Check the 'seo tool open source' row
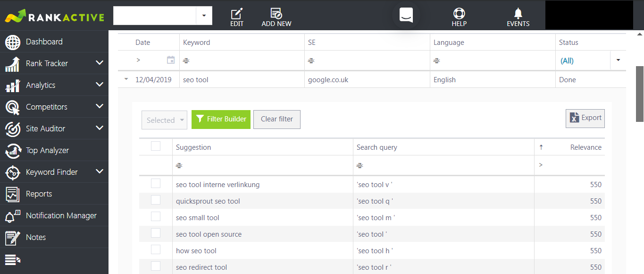 [x=156, y=233]
